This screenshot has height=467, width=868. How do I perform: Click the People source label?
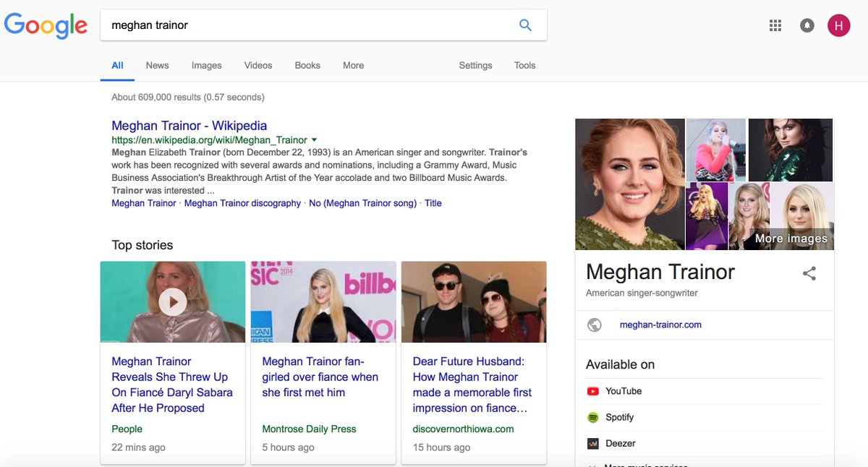click(x=127, y=429)
